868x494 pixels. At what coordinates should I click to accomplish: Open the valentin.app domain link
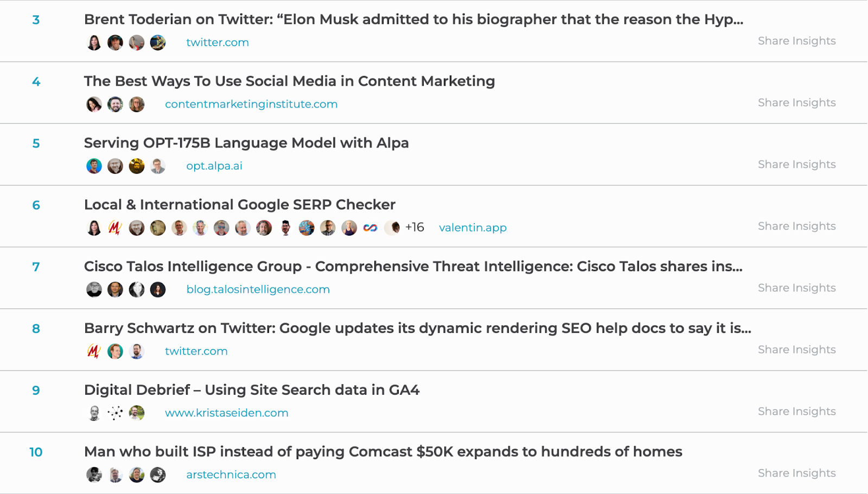[x=473, y=227]
